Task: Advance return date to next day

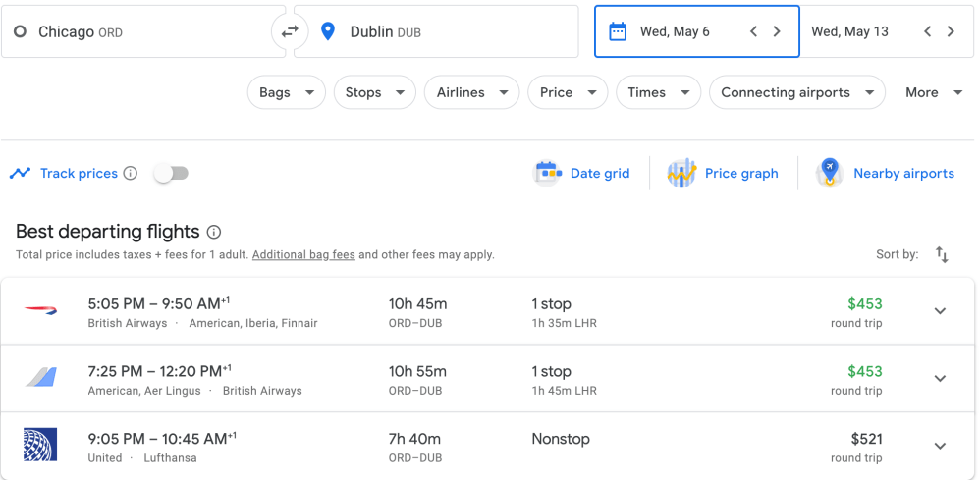Action: pyautogui.click(x=951, y=31)
